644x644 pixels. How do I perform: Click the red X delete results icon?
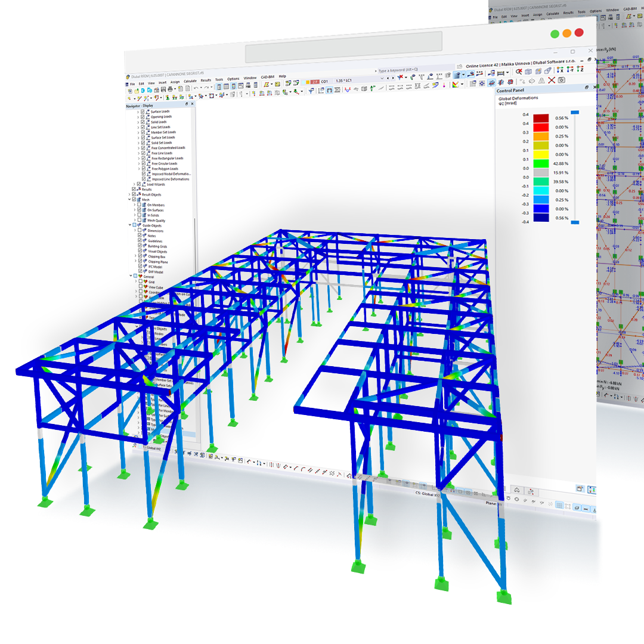pos(552,80)
